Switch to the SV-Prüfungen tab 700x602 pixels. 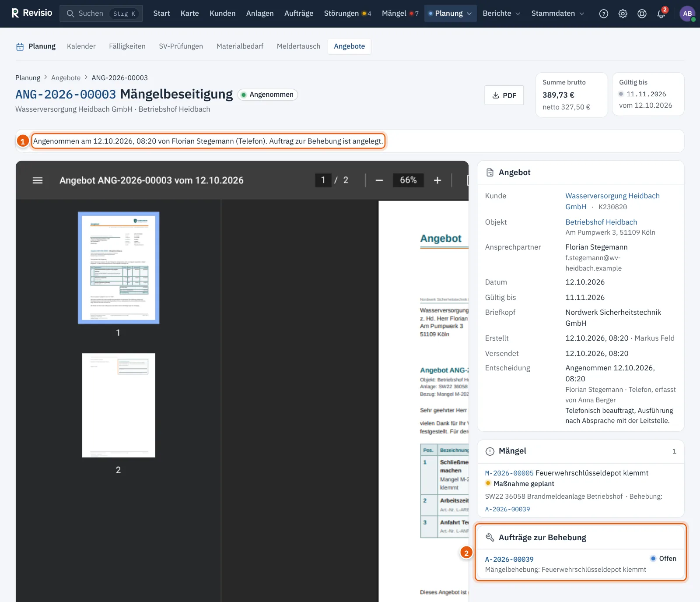coord(181,46)
